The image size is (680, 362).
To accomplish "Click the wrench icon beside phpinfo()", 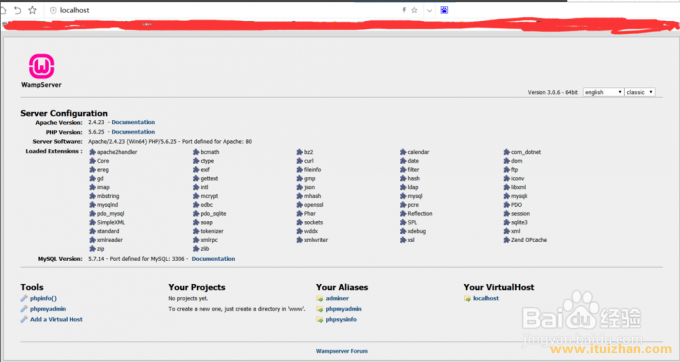I will point(24,298).
